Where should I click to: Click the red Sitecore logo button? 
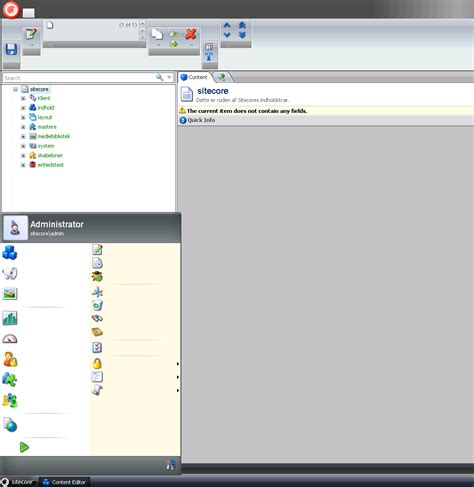(11, 10)
